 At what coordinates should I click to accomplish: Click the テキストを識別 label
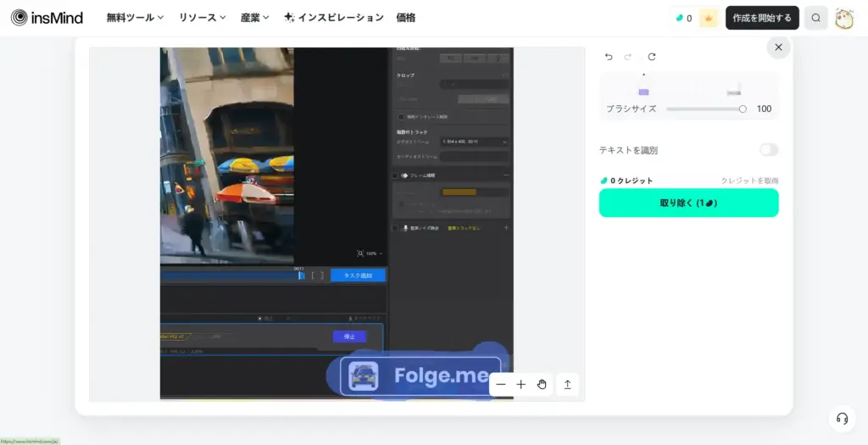628,150
